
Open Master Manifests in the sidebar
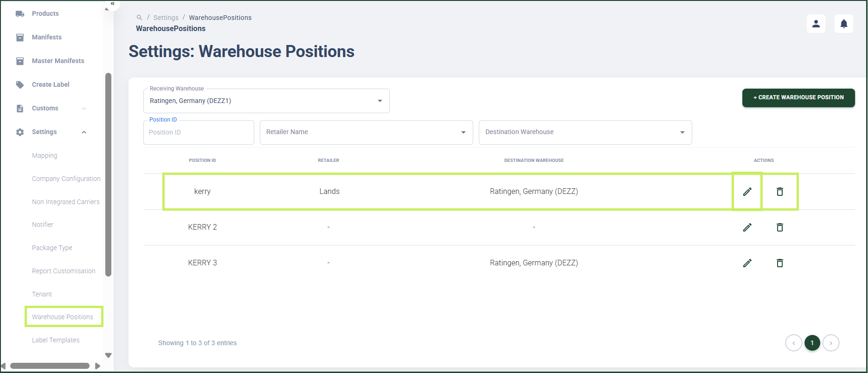tap(58, 61)
